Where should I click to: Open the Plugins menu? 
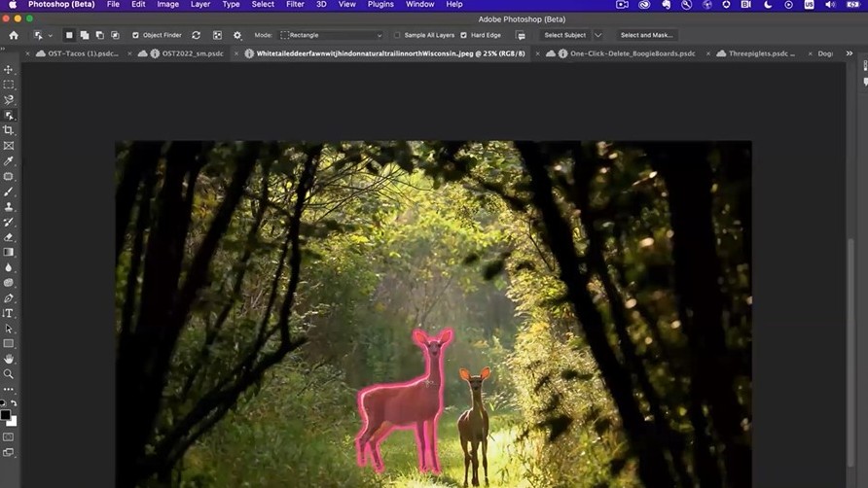pos(380,5)
